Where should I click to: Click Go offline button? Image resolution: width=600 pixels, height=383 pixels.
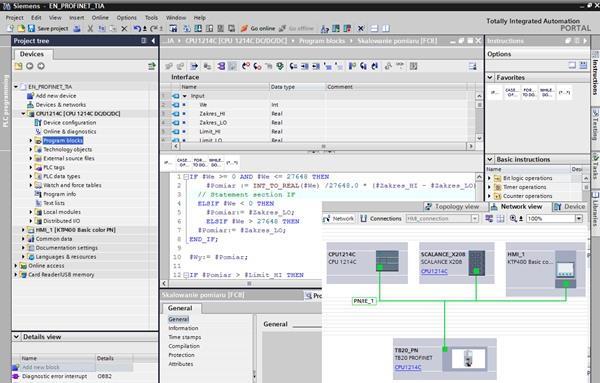click(x=297, y=29)
